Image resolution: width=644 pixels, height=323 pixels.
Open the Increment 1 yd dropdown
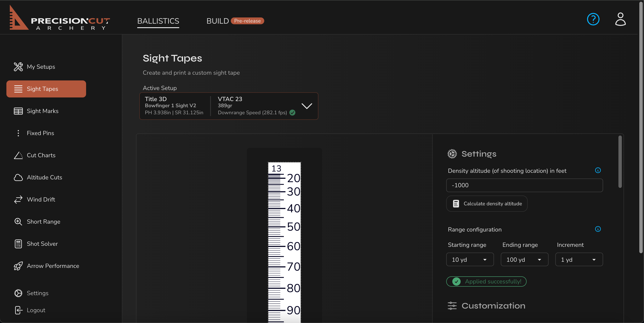(x=579, y=260)
